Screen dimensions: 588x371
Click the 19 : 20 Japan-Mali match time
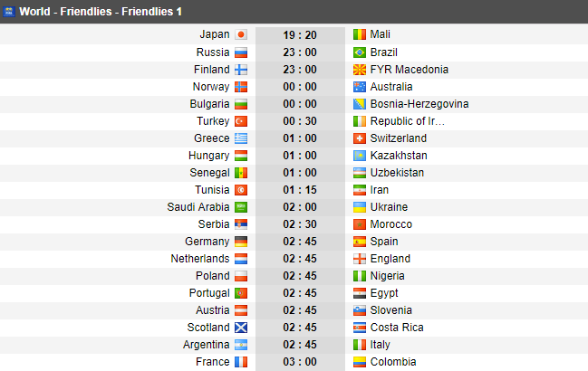(x=300, y=35)
